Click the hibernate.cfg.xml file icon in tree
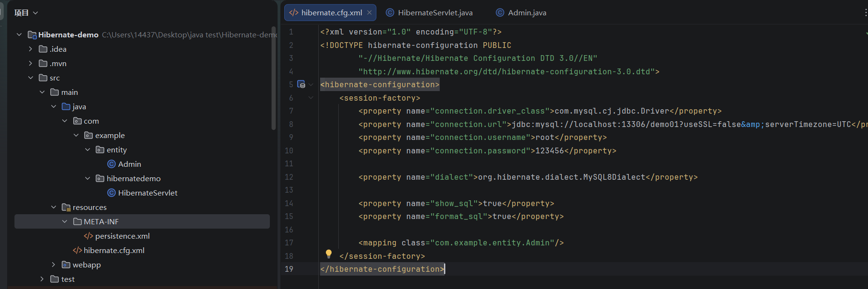Viewport: 868px width, 289px height. [x=78, y=250]
